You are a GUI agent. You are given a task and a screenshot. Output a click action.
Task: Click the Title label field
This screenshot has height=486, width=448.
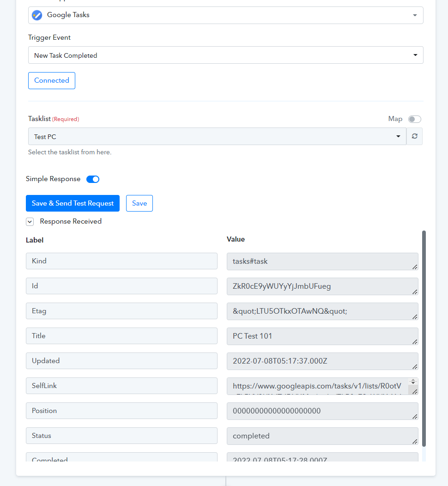(122, 336)
